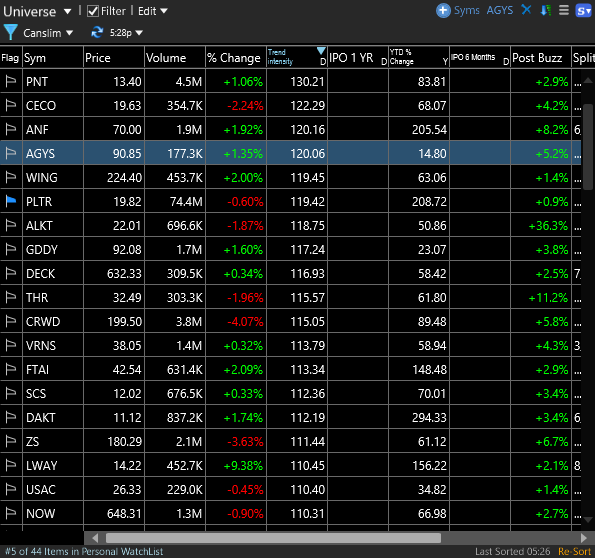Toggle the flag for DAKT
The image size is (595, 558).
pos(11,418)
